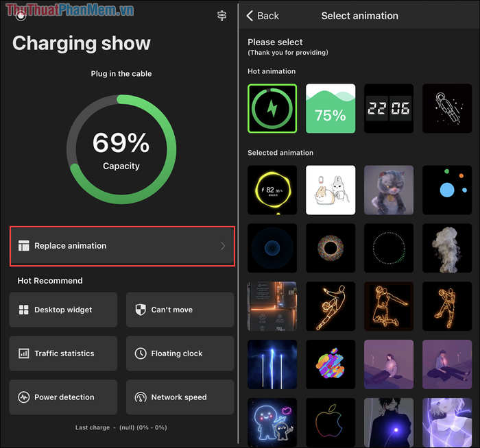Open Floating clock feature
Screen dimensions: 480x448
coord(180,353)
